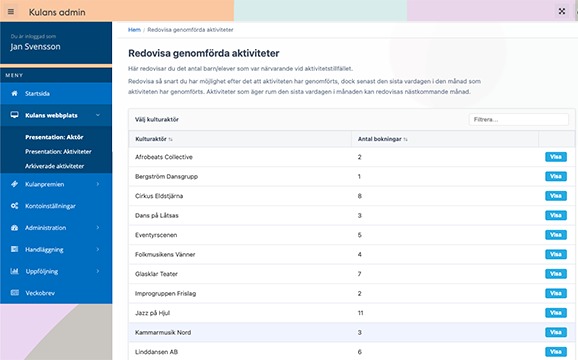Click the Jan Svensson user name
Viewport: 578px width, 360px height.
[35, 47]
